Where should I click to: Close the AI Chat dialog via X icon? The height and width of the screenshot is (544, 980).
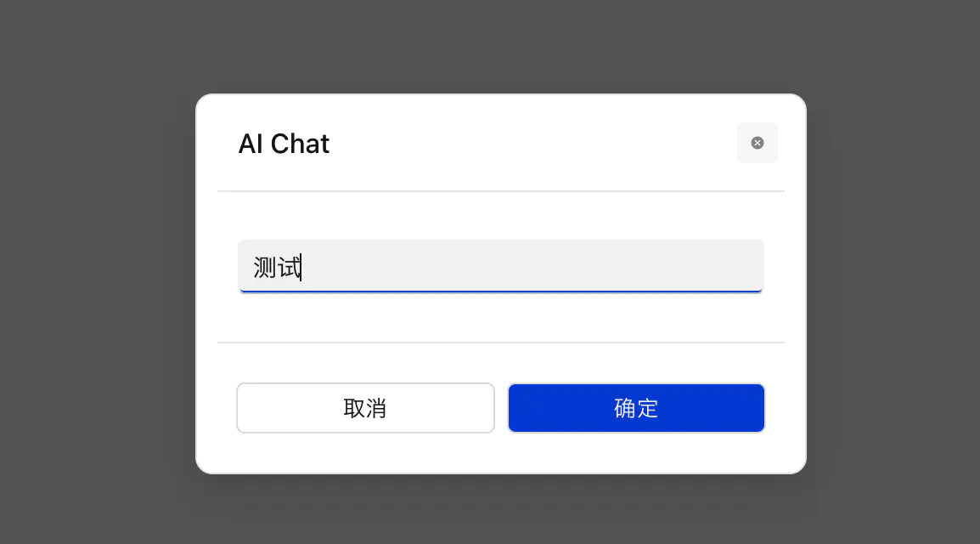pyautogui.click(x=757, y=143)
